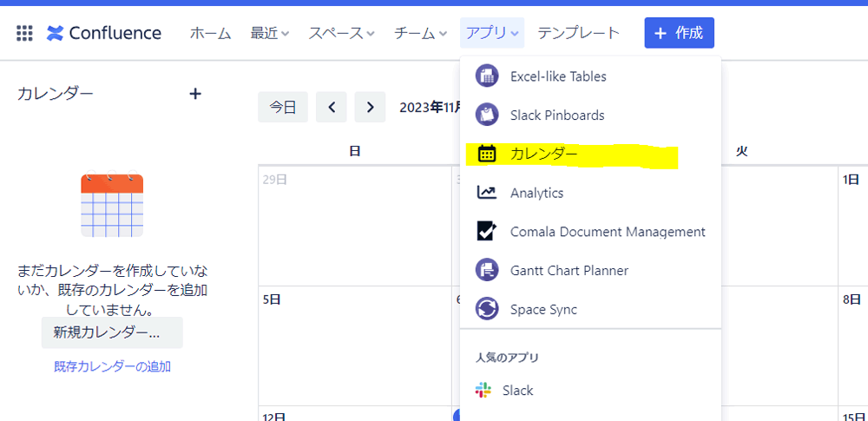Select Slack under 人気のアプリ
The width and height of the screenshot is (868, 421).
click(590, 391)
